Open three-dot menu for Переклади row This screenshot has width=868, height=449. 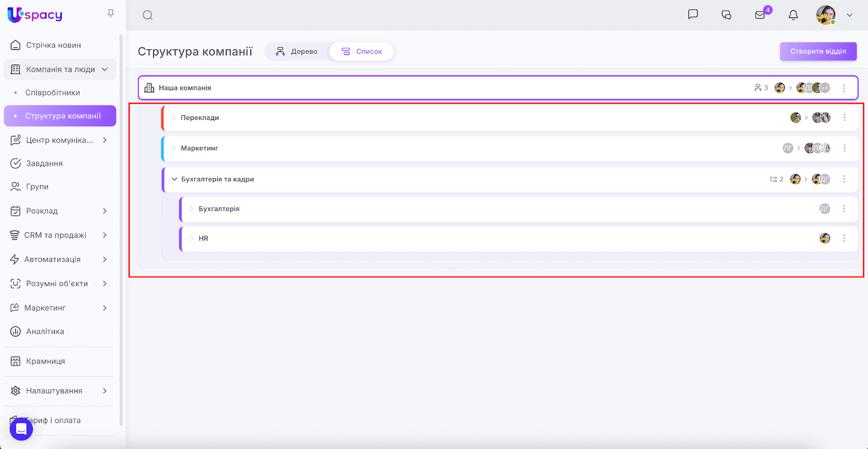click(x=844, y=118)
